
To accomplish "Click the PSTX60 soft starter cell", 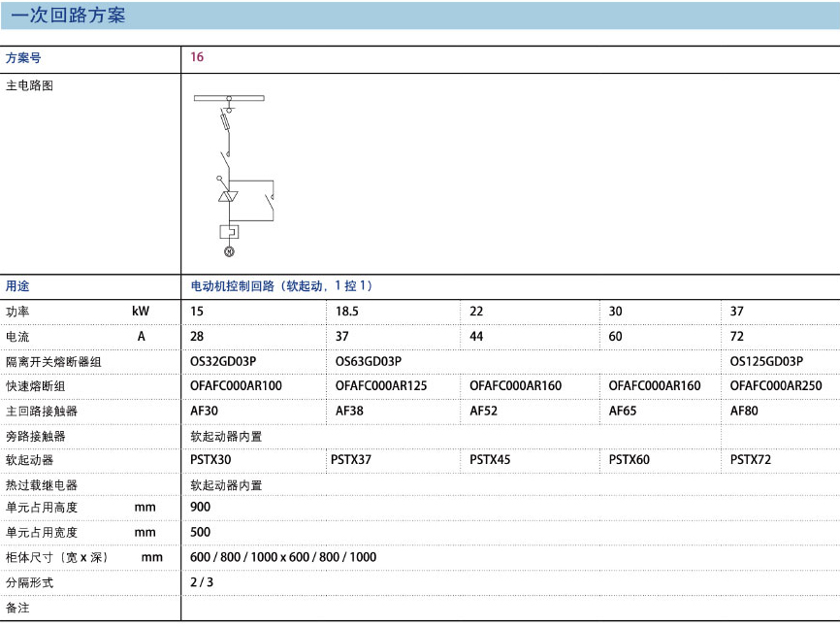I will point(629,460).
